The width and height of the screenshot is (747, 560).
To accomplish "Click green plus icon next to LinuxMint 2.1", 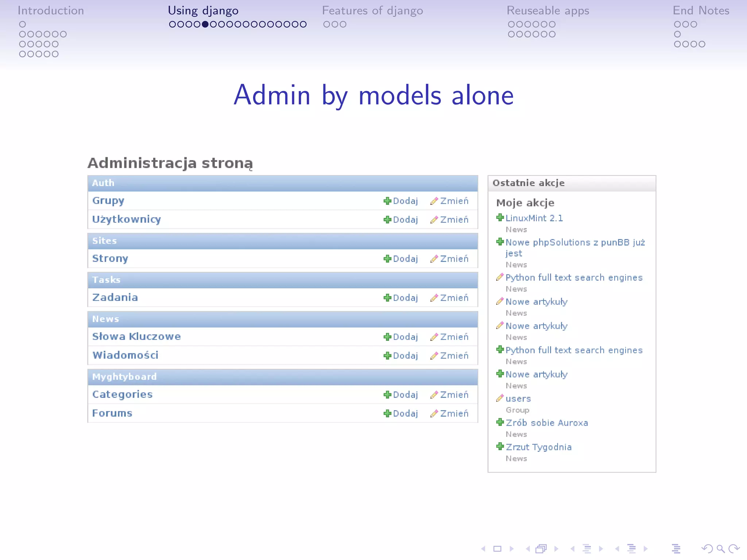I will pos(500,218).
